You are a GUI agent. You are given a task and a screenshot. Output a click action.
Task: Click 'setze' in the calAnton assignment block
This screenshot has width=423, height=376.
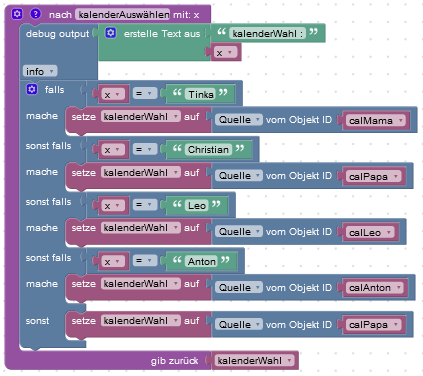click(x=84, y=284)
